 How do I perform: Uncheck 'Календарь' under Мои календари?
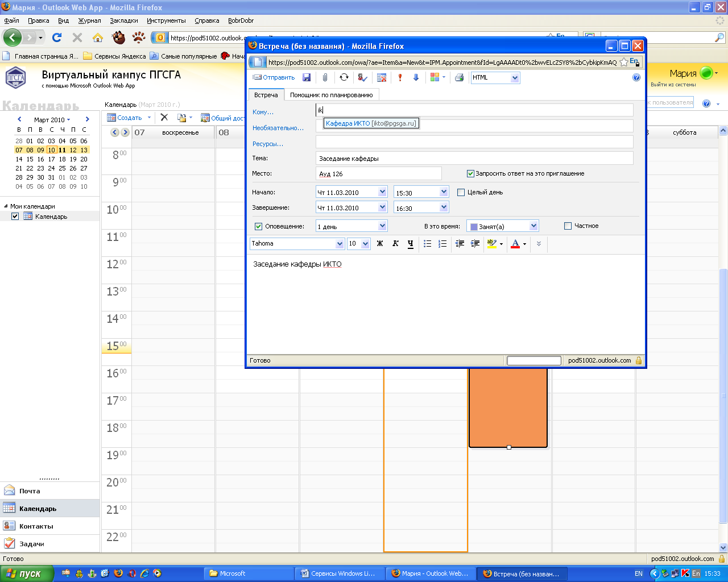15,216
